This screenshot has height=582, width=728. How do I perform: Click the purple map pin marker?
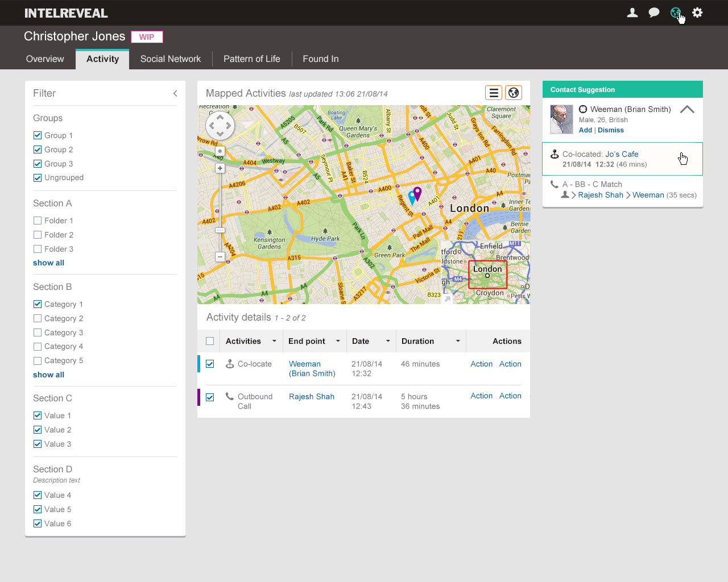coord(417,194)
